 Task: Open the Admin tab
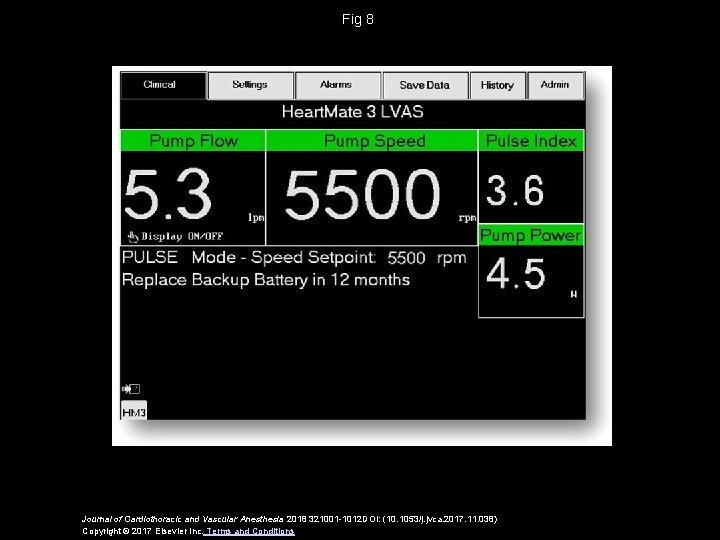[556, 85]
